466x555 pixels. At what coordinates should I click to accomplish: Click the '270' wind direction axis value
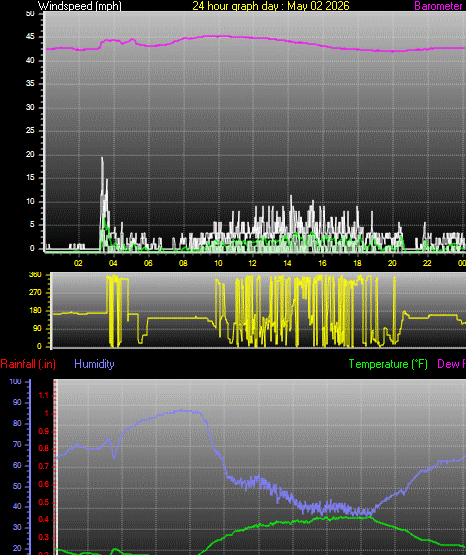coord(35,292)
